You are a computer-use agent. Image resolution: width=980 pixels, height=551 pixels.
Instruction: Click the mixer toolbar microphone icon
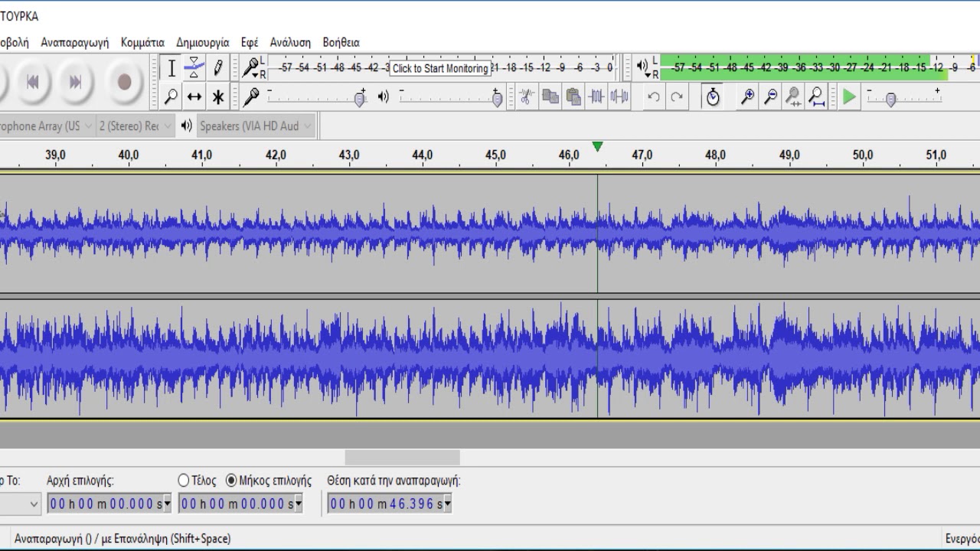(251, 96)
